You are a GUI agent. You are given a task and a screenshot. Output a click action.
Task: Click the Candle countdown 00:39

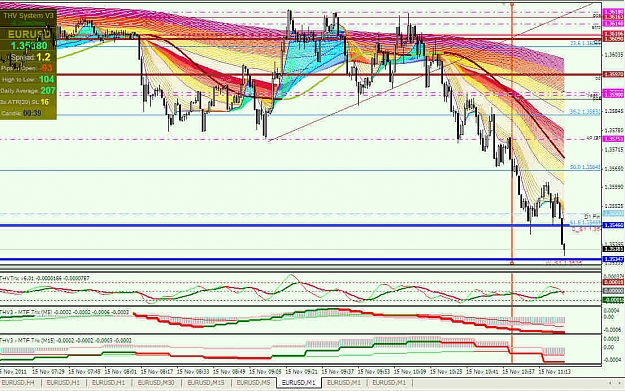click(x=32, y=113)
